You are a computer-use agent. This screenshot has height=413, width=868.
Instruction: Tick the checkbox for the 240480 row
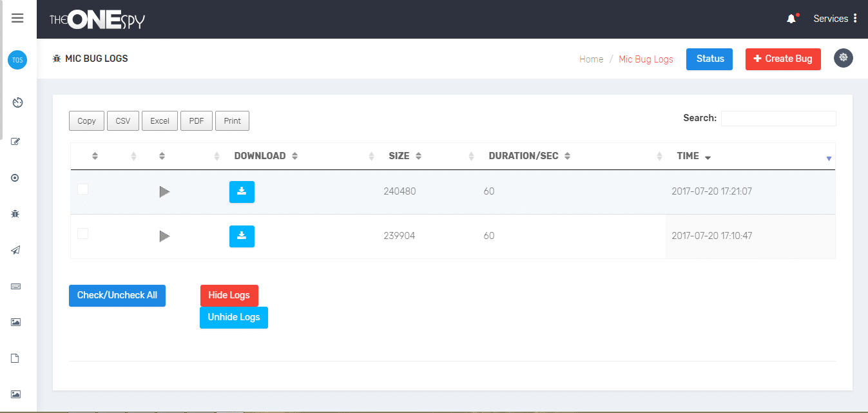(x=83, y=189)
